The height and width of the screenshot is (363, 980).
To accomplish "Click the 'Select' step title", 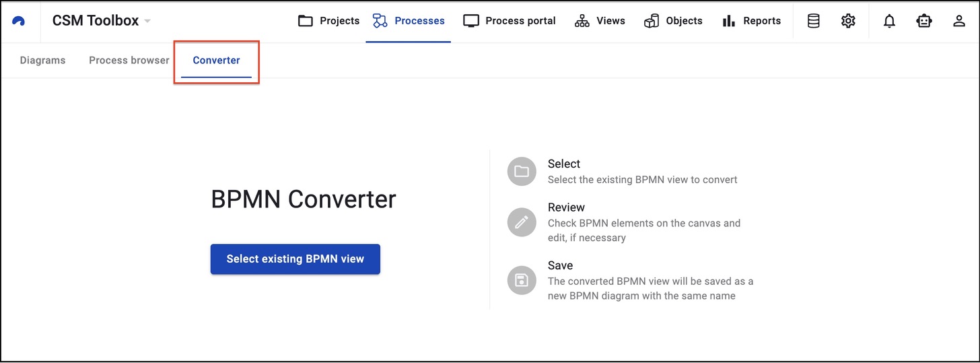I will (564, 164).
